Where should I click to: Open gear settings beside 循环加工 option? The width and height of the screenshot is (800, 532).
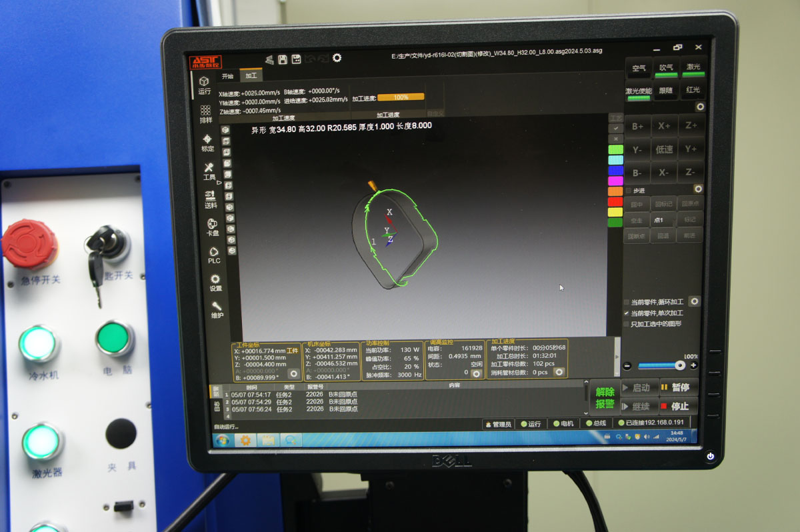(695, 301)
